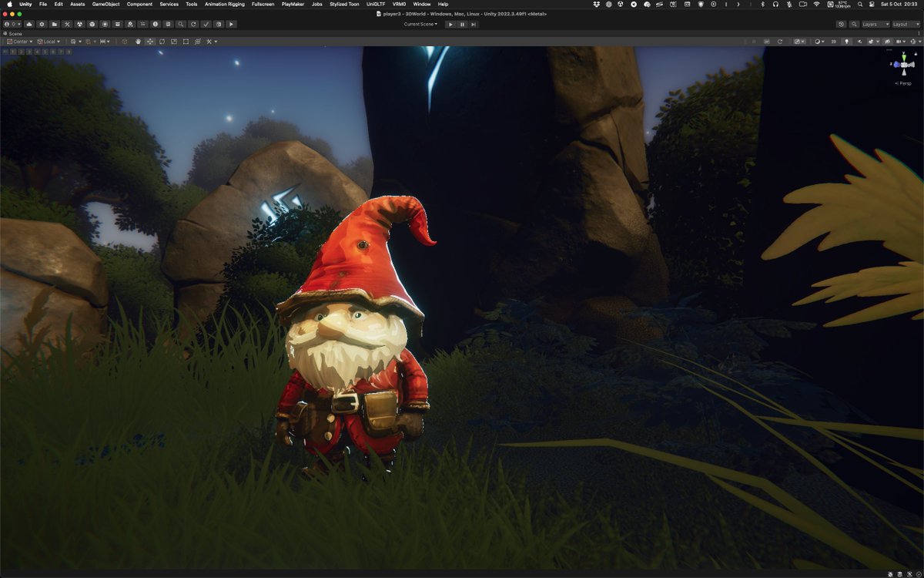Image resolution: width=924 pixels, height=578 pixels.
Task: Click the folder icon in the toolbar
Action: click(55, 24)
